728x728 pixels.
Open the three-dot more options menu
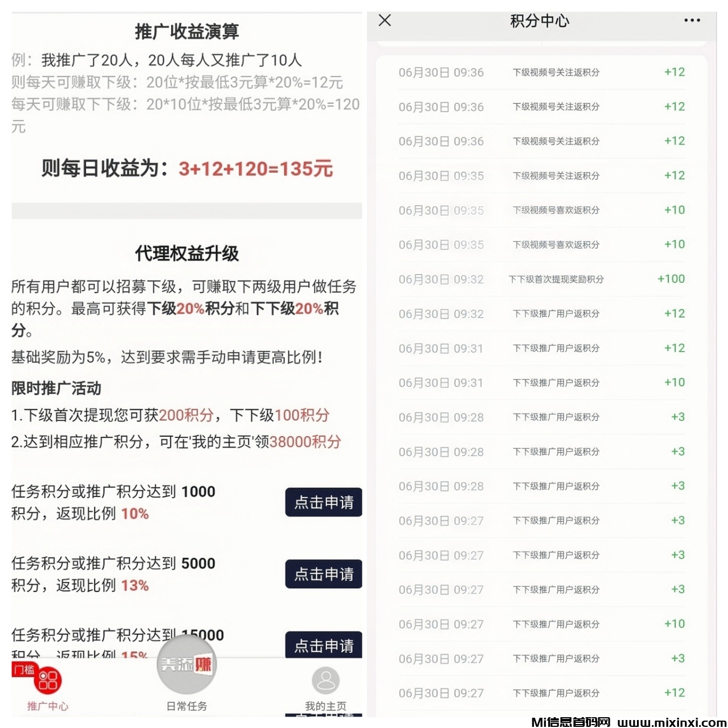coord(692,20)
